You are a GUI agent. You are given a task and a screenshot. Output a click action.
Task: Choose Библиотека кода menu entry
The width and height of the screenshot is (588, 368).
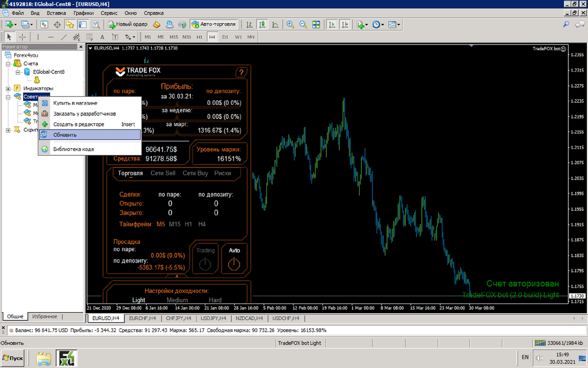click(x=90, y=149)
